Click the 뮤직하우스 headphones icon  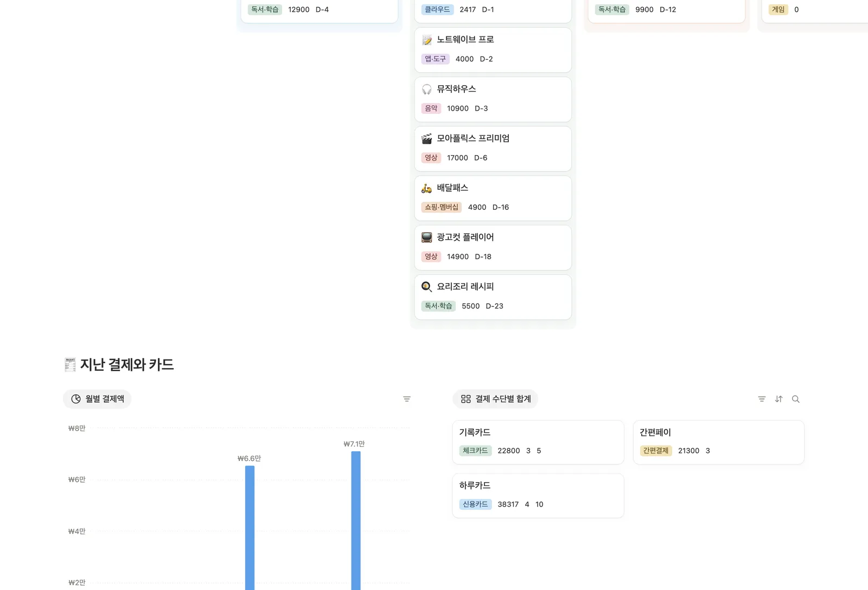click(427, 89)
